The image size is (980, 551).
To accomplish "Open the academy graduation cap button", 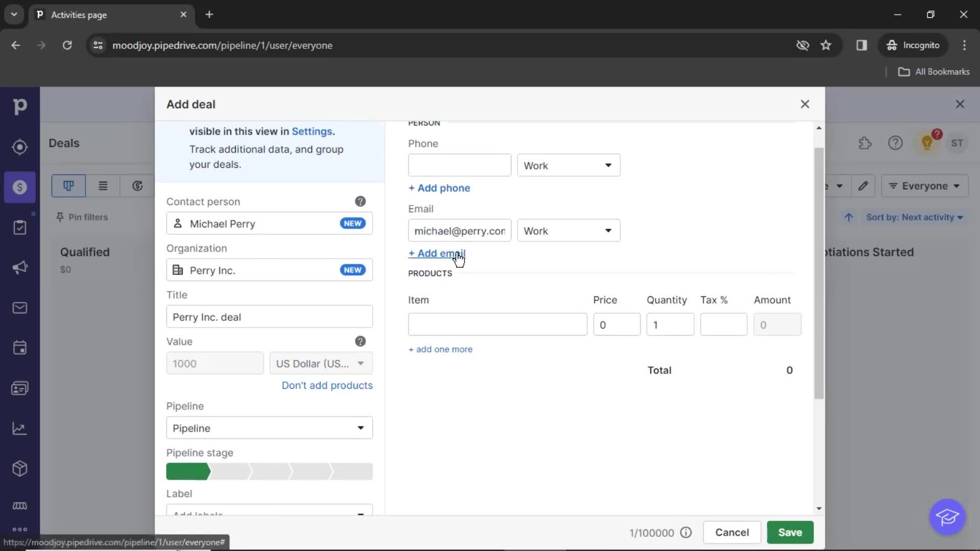I will [947, 517].
